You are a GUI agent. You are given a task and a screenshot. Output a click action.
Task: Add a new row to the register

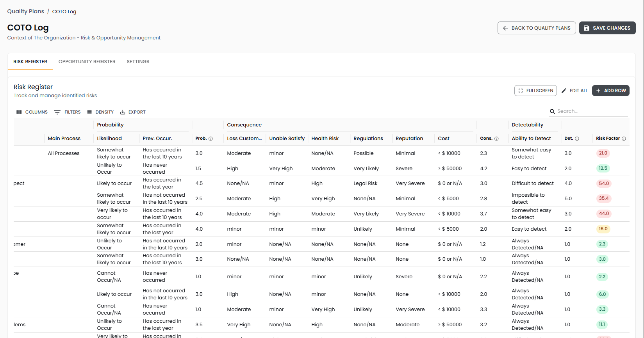coord(610,91)
